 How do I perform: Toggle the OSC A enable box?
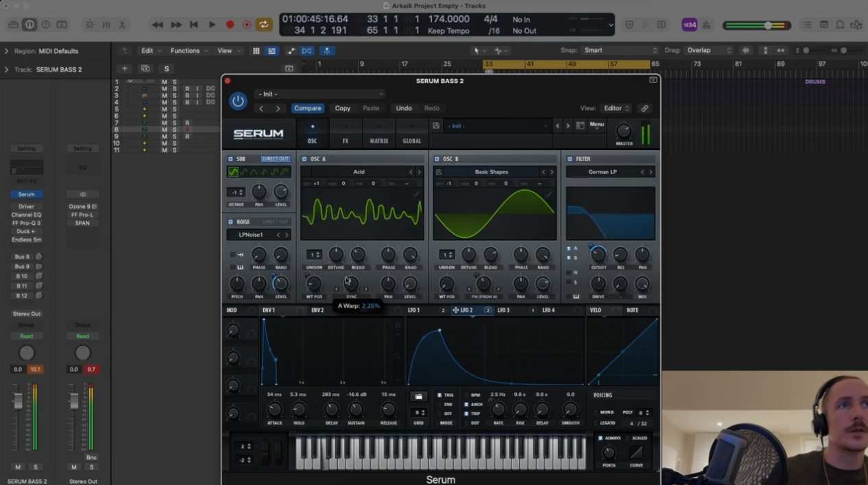(x=304, y=159)
